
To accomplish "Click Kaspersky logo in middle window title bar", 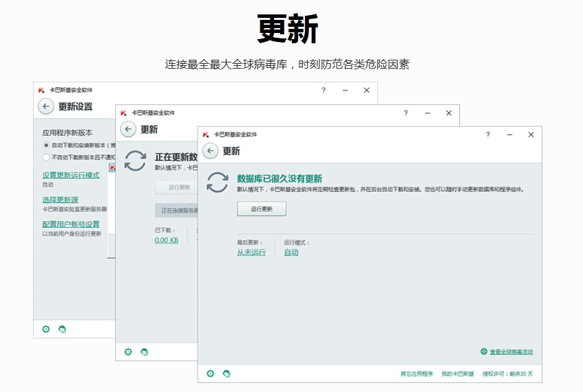I will [x=124, y=113].
